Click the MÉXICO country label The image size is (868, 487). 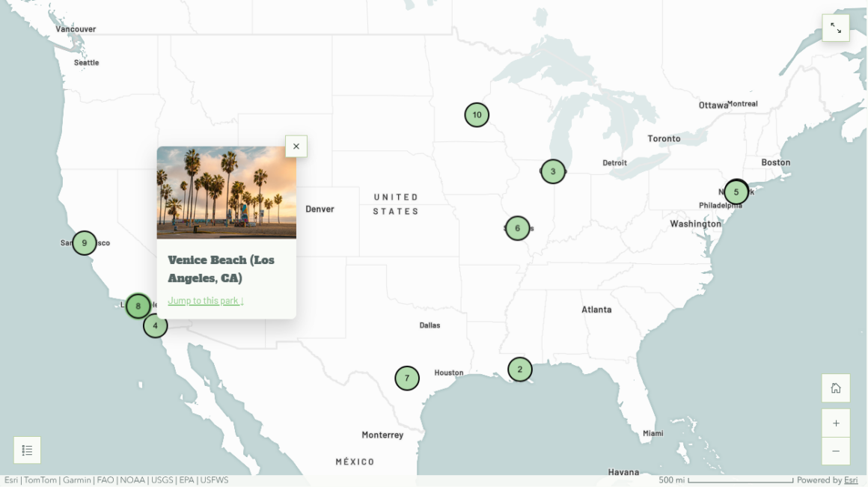point(355,462)
